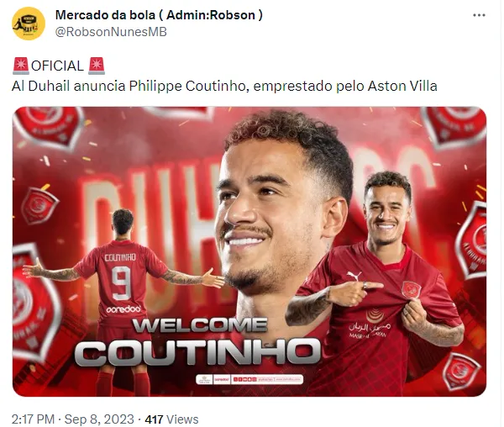Open the three-dot more options menu
The image size is (504, 427).
[479, 15]
